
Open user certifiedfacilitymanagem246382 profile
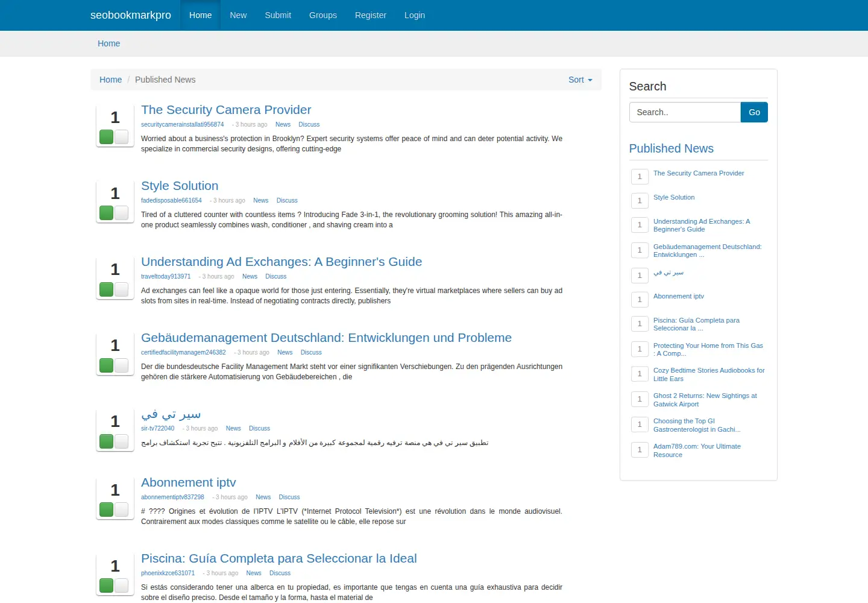point(183,353)
